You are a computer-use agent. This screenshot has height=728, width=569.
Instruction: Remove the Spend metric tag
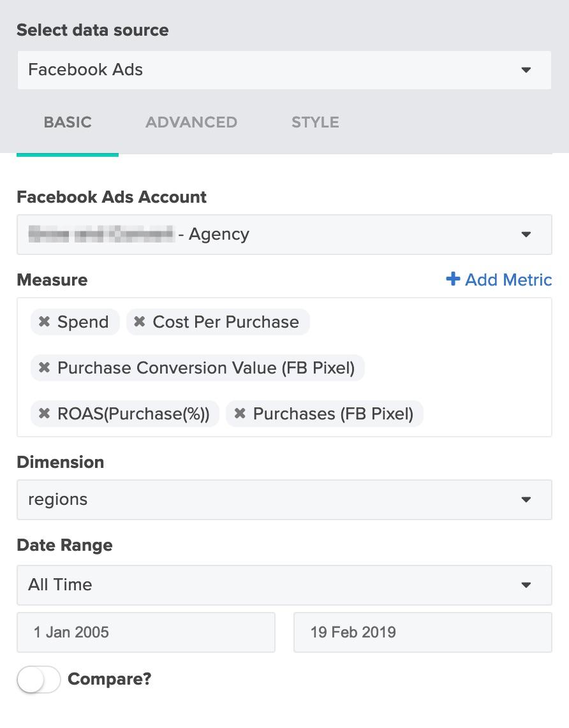click(x=44, y=322)
